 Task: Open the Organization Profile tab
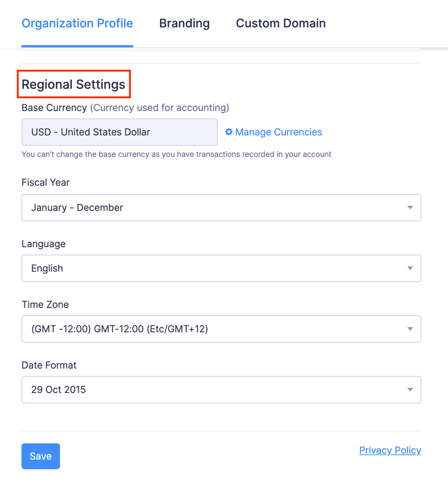pyautogui.click(x=77, y=23)
